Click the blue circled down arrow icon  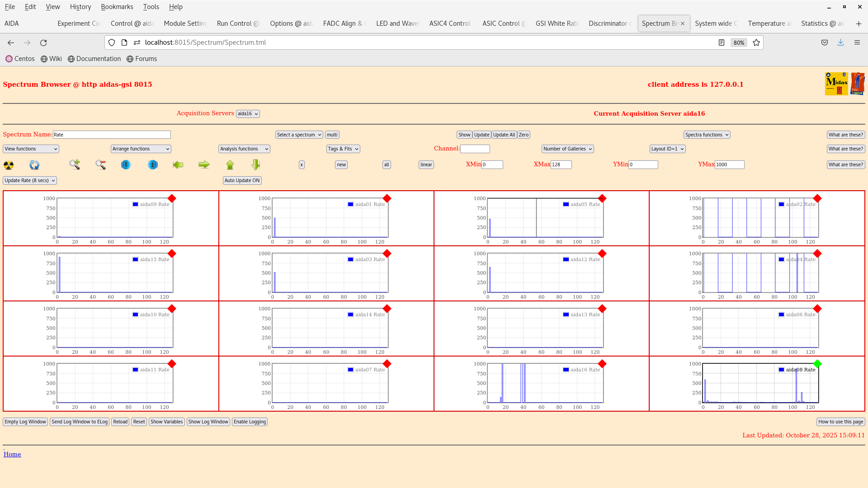(x=126, y=165)
